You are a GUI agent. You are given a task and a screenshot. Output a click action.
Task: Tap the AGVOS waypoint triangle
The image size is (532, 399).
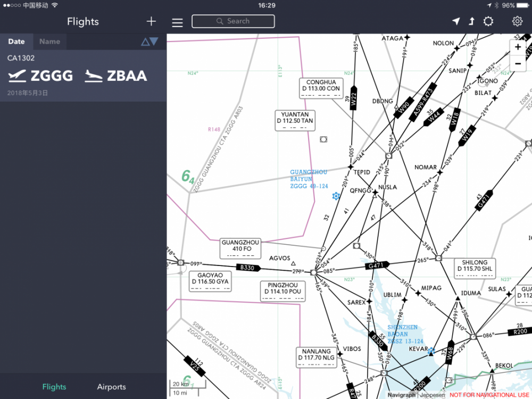[293, 263]
